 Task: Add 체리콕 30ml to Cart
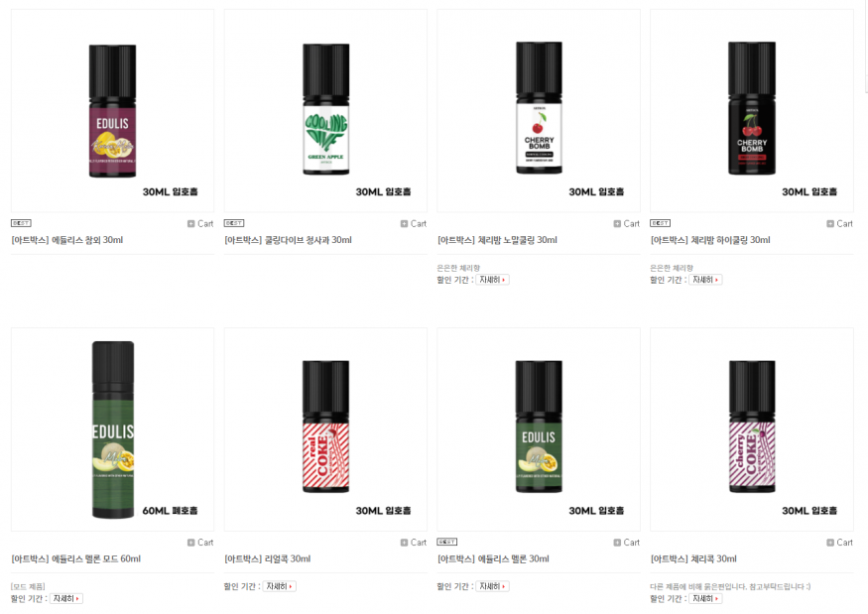coord(839,543)
